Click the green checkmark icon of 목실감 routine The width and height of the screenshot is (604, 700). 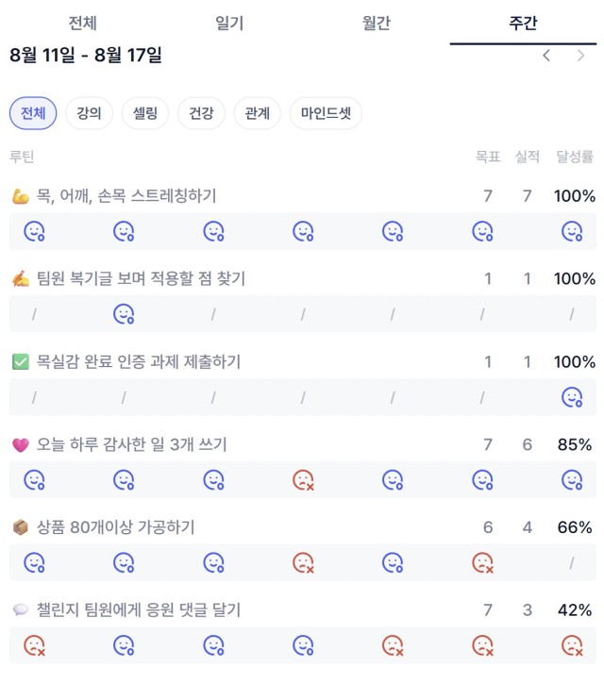click(x=21, y=361)
